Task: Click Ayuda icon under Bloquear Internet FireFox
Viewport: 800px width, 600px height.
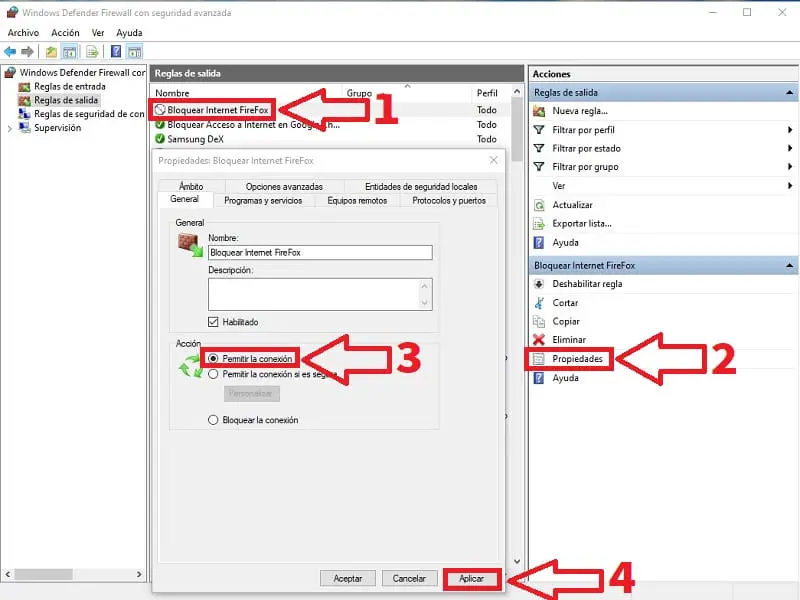Action: point(539,378)
